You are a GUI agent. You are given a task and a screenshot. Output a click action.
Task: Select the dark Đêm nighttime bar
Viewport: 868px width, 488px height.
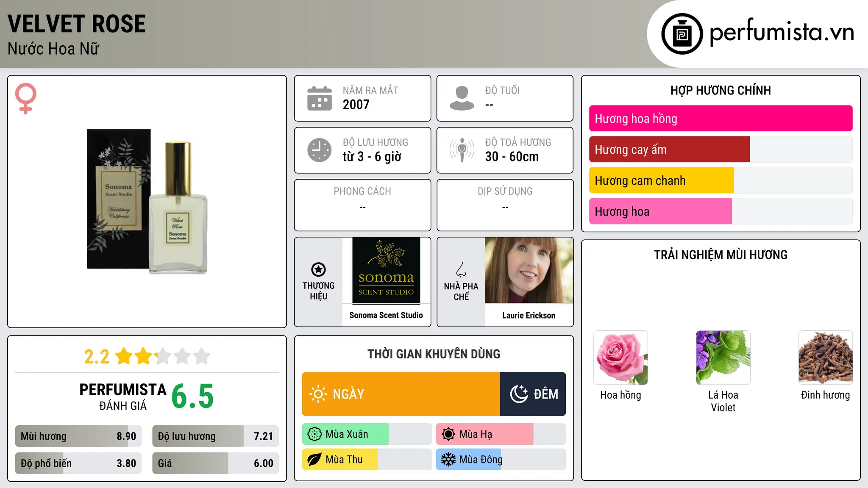click(x=533, y=394)
